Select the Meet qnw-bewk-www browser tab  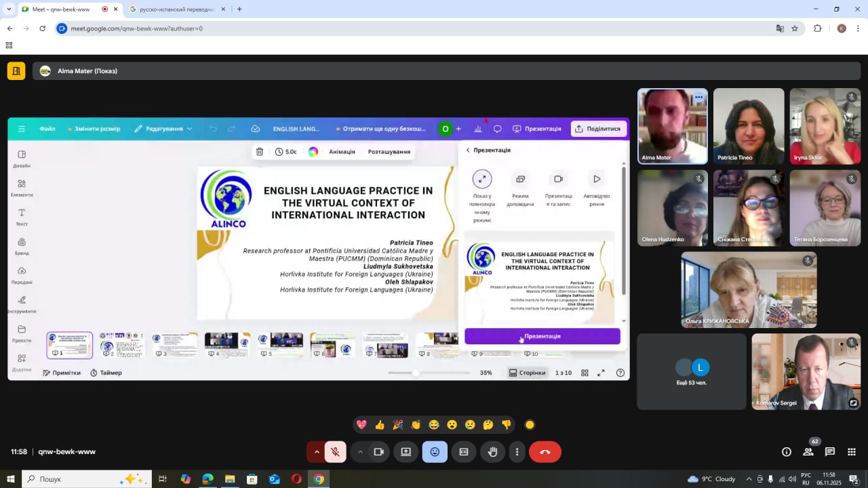pos(61,9)
